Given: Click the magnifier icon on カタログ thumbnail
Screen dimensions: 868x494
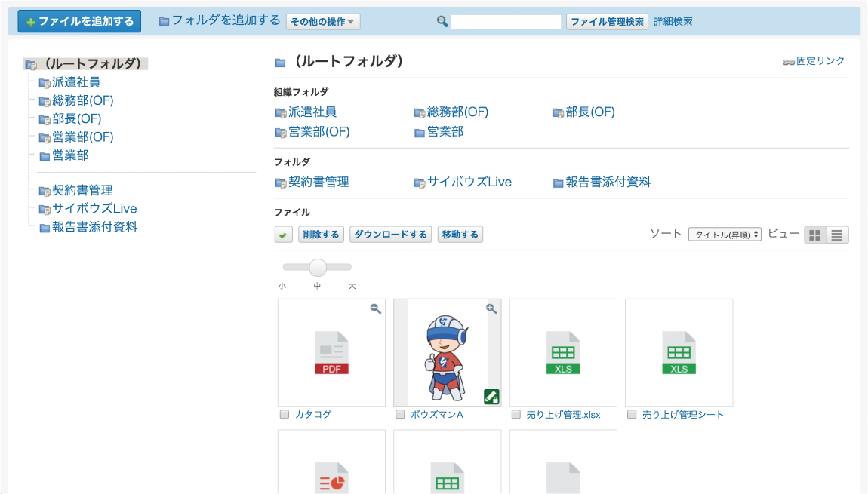Looking at the screenshot, I should tap(375, 308).
